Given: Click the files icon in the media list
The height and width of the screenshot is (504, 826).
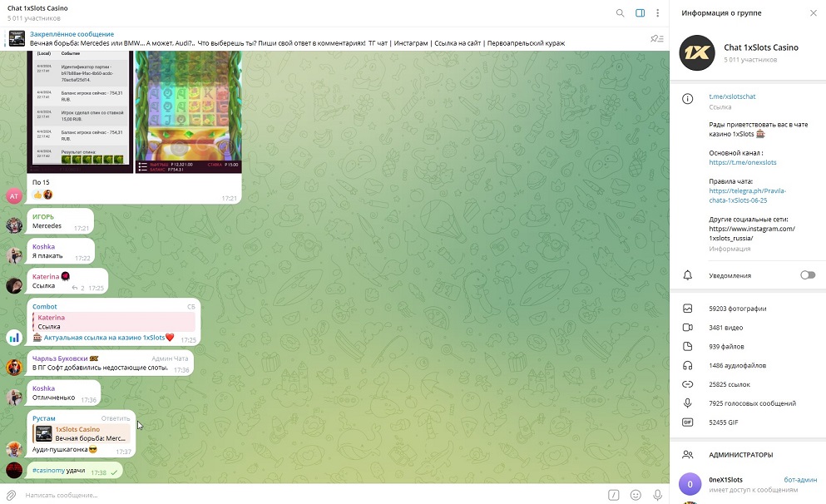Looking at the screenshot, I should click(687, 347).
